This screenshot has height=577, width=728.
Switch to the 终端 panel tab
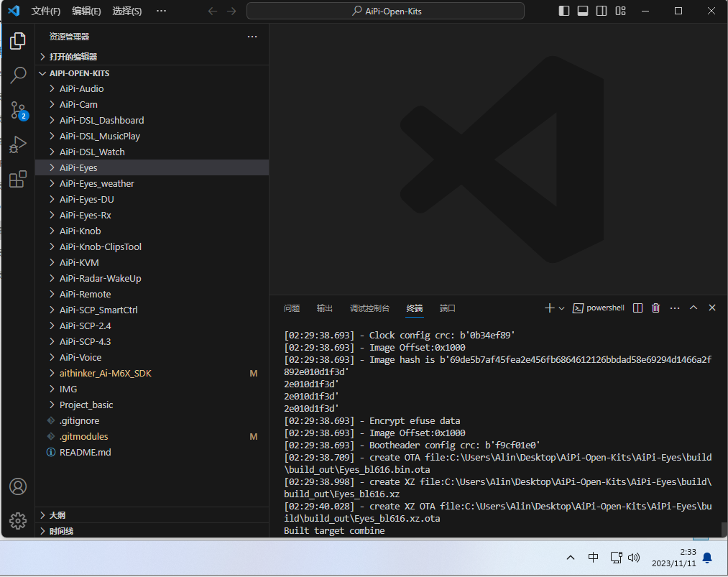(415, 308)
